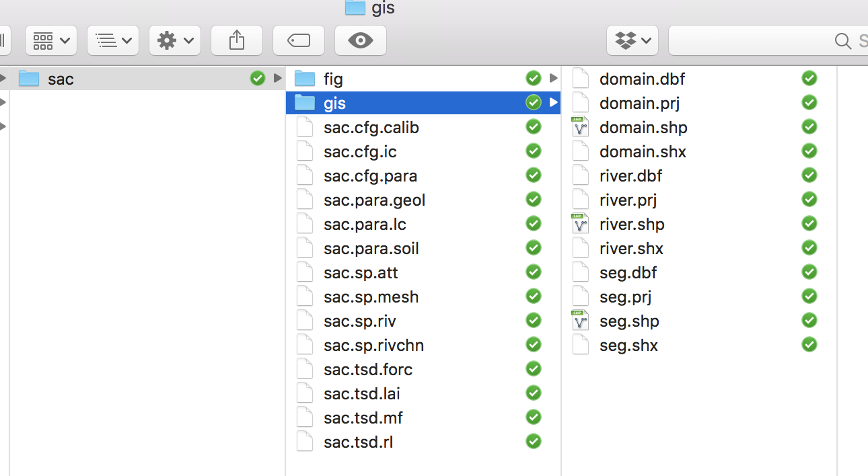Select the sac folder in first column

click(61, 79)
